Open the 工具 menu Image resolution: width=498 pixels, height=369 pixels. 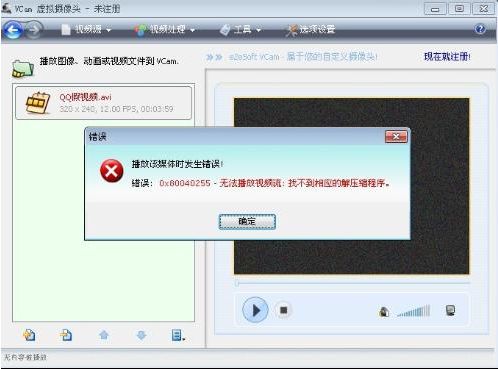click(240, 29)
